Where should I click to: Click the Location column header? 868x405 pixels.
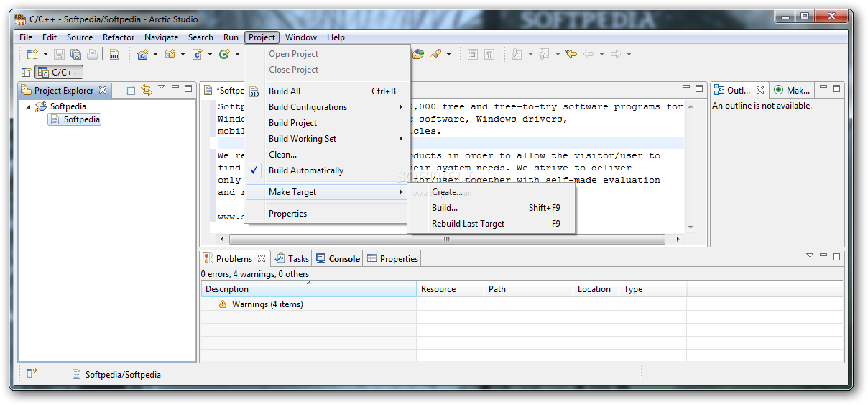pyautogui.click(x=596, y=289)
